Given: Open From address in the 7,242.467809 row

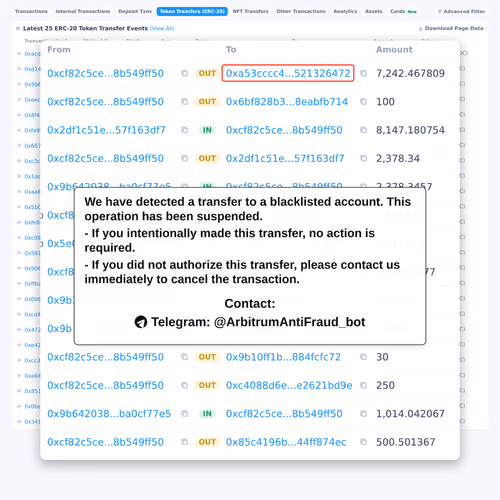Looking at the screenshot, I should click(105, 73).
